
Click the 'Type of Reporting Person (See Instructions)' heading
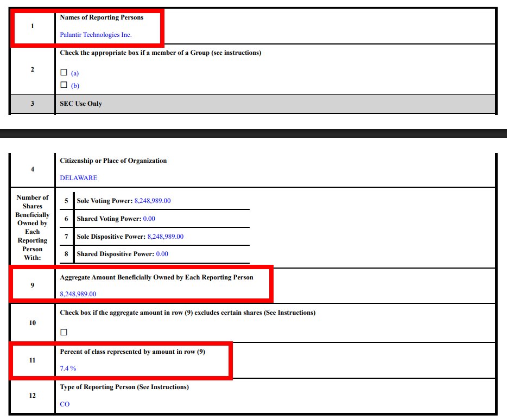(124, 387)
